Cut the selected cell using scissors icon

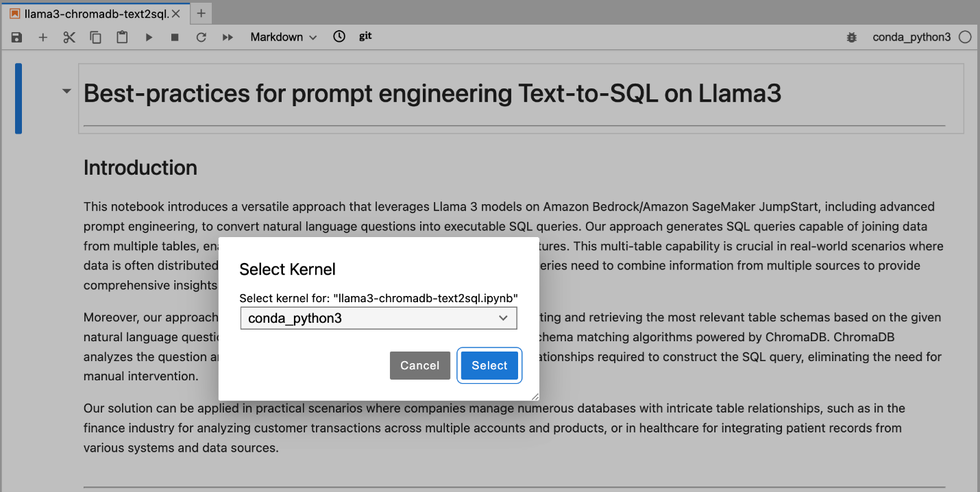tap(69, 38)
